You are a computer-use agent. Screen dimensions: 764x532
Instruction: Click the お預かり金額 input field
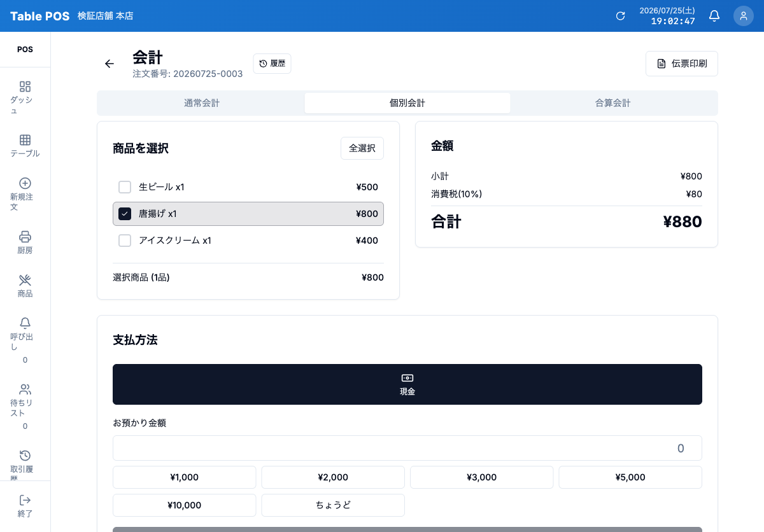point(407,448)
